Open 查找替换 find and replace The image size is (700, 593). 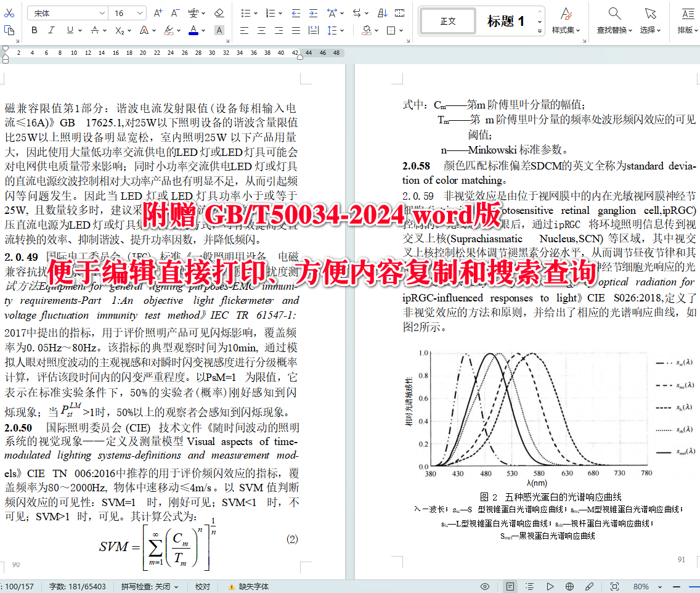click(x=615, y=21)
